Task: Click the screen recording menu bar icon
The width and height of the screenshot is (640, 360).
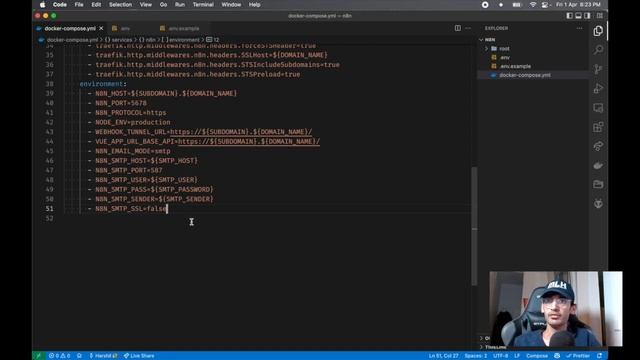Action: click(485, 4)
